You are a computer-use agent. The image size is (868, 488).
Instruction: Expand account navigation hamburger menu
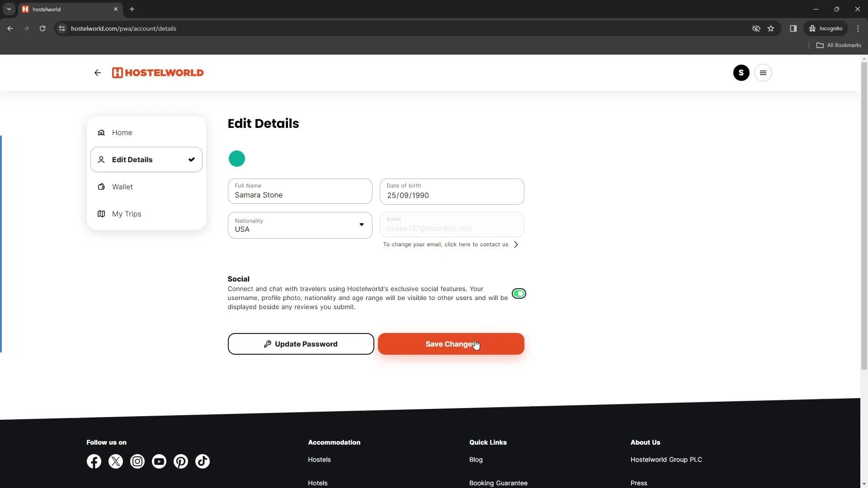pos(764,73)
